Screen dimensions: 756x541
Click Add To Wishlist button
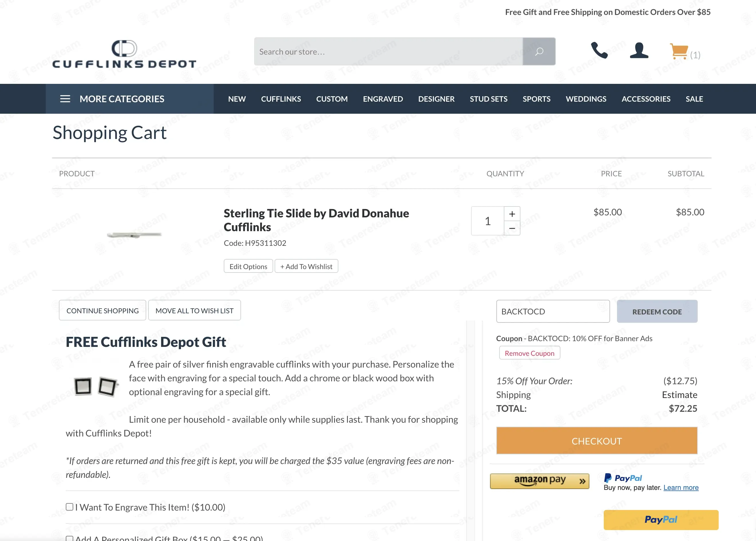point(306,266)
